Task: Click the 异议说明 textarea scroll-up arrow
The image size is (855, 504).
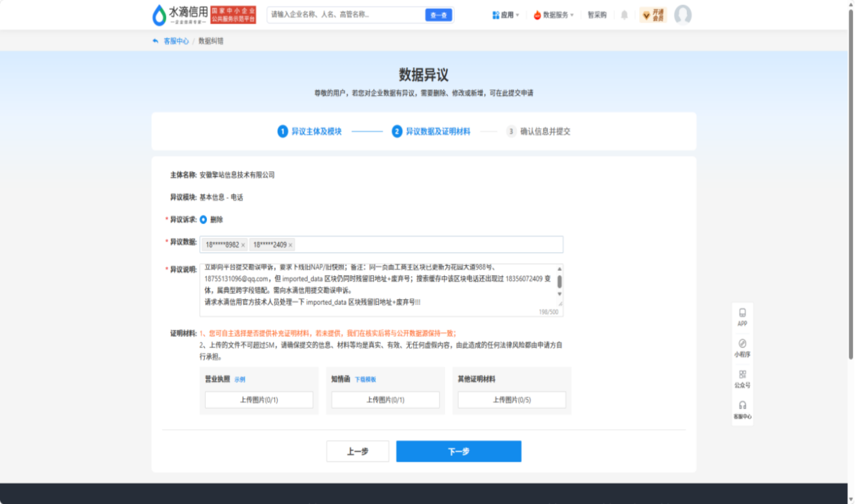Action: (x=559, y=269)
